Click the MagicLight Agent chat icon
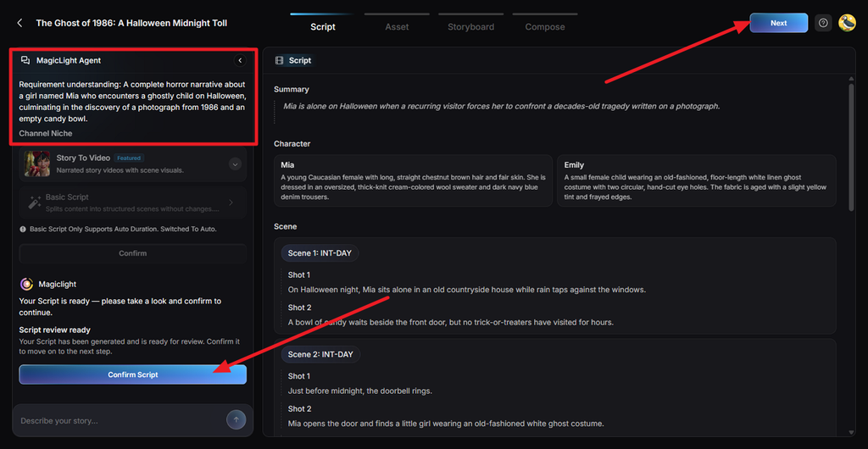 (x=25, y=60)
